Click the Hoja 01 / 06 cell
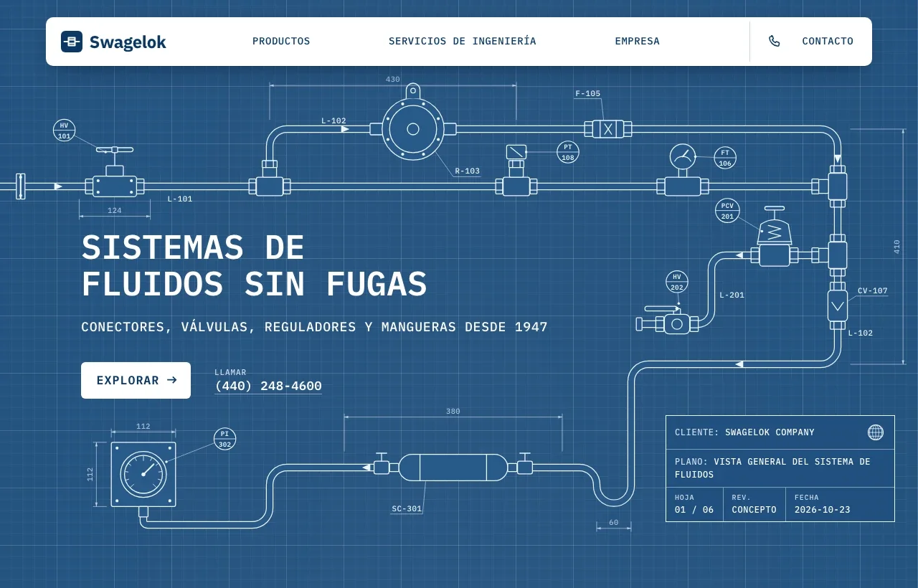The height and width of the screenshot is (588, 918). [x=694, y=504]
